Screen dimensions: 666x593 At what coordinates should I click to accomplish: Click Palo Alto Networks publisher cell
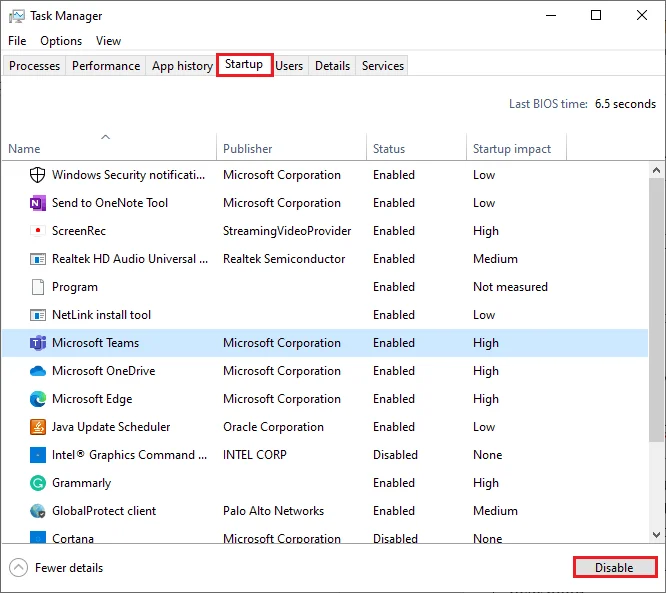(273, 511)
